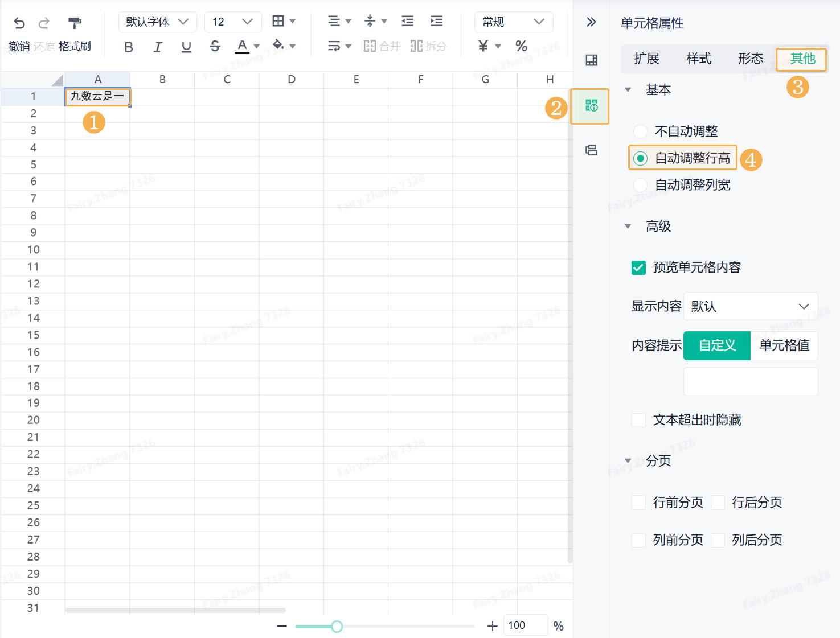Collapse the 基本 section

(628, 89)
